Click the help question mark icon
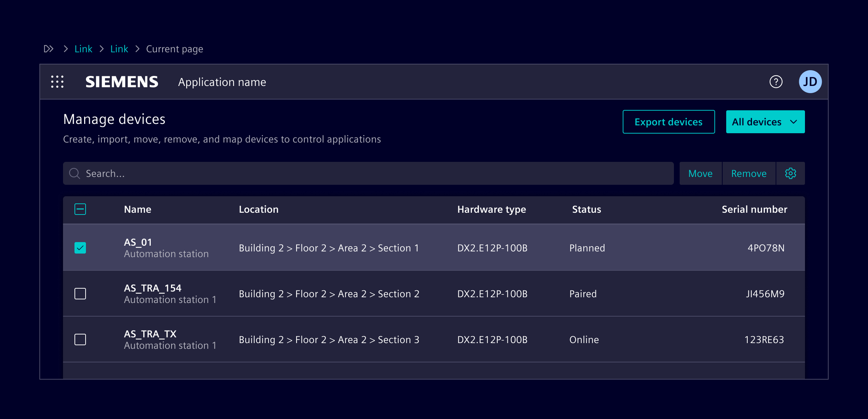The width and height of the screenshot is (868, 419). pyautogui.click(x=776, y=82)
